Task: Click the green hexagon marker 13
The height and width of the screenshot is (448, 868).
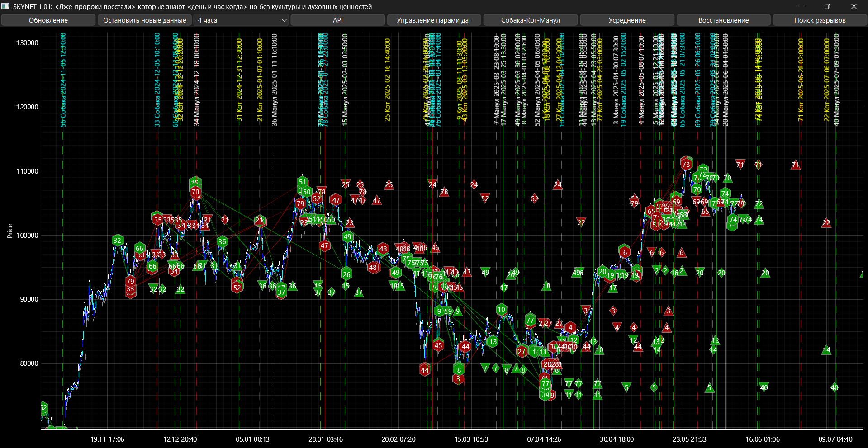Action: 493,342
